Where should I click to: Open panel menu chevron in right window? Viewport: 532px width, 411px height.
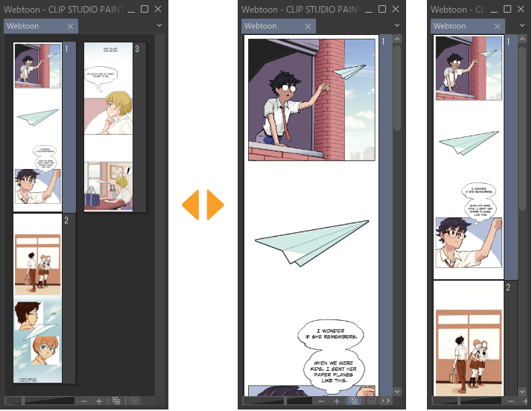pyautogui.click(x=522, y=25)
